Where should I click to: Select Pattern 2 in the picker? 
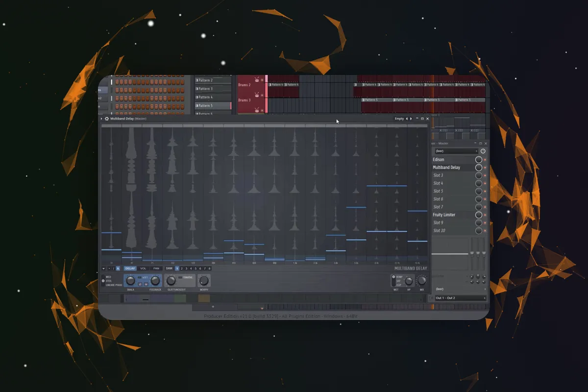[x=213, y=80]
